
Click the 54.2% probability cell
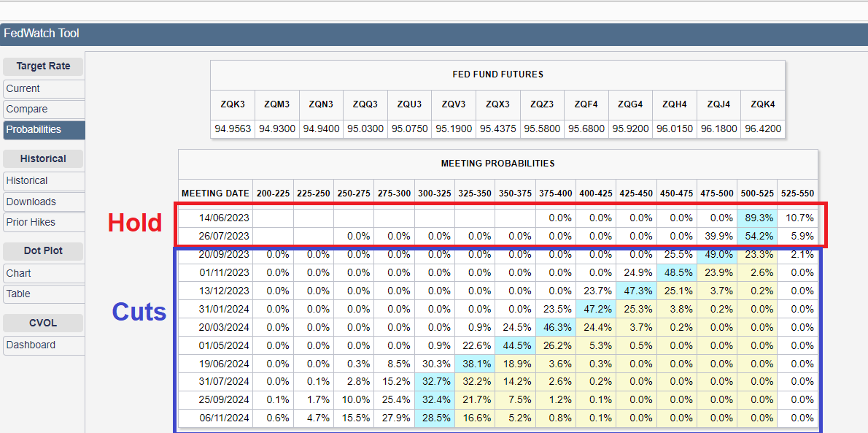click(757, 236)
